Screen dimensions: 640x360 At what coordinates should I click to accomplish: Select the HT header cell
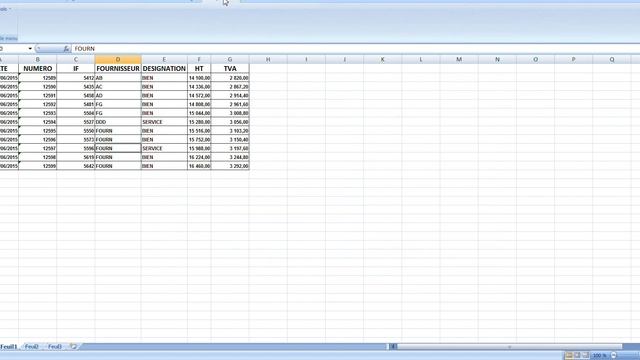point(199,69)
